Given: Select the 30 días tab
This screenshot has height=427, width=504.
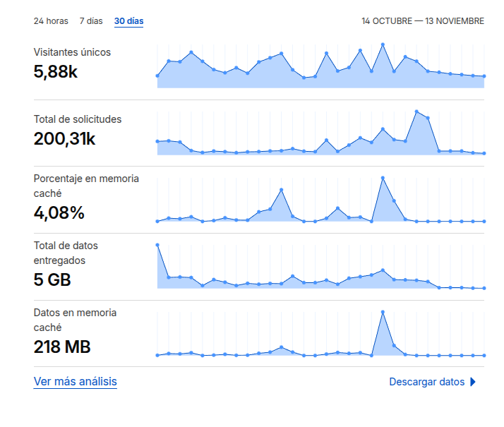Looking at the screenshot, I should click(x=128, y=21).
